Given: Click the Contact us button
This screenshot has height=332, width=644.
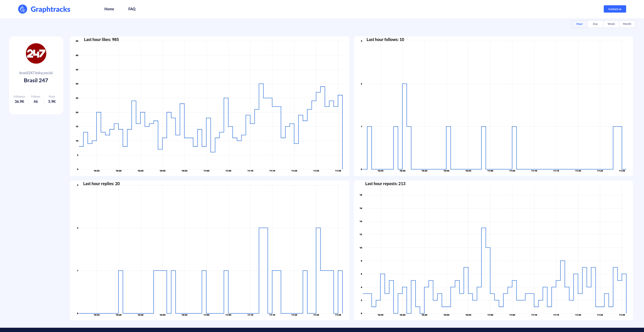Looking at the screenshot, I should click(x=615, y=9).
